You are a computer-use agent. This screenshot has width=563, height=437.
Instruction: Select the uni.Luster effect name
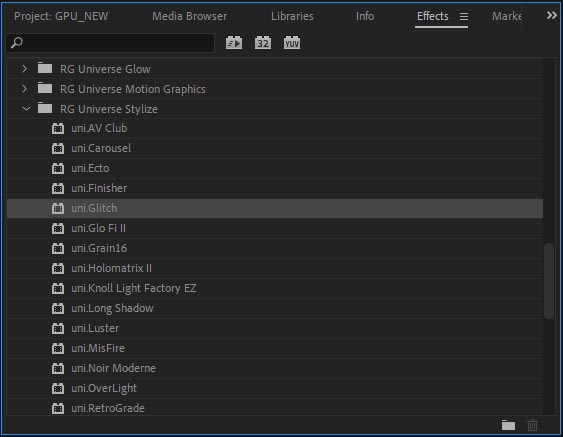(x=95, y=328)
